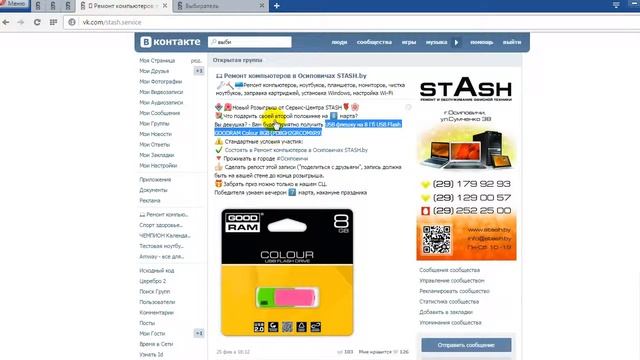Open Ремонт компью.. group shortcut in sidebar
640x360 pixels.
(x=164, y=215)
